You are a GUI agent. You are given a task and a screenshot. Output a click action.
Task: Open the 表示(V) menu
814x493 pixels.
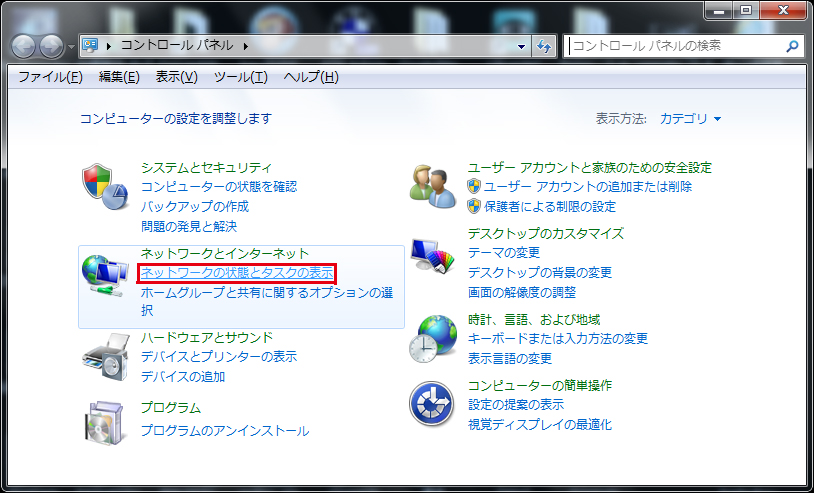[177, 77]
